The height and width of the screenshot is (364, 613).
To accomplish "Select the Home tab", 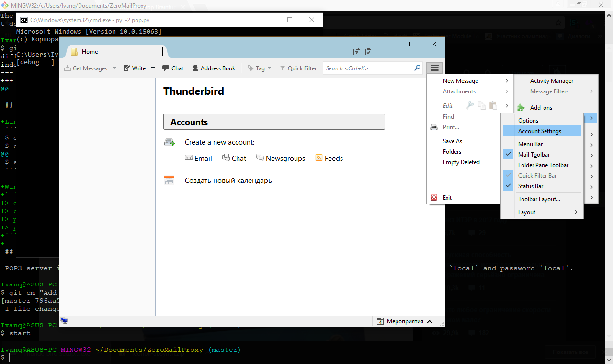I will point(116,51).
